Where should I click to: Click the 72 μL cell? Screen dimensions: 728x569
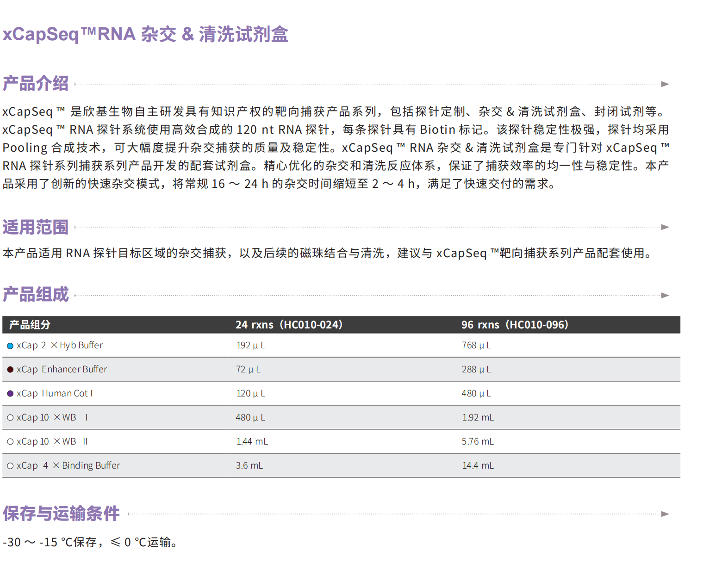[249, 370]
